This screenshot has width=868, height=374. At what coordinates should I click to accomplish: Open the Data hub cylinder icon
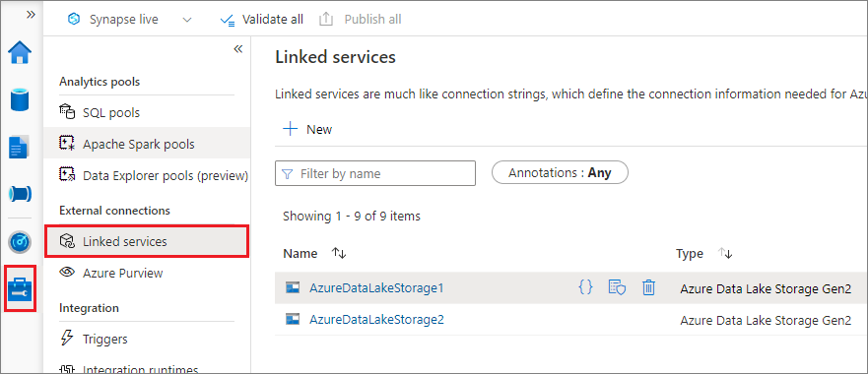20,99
